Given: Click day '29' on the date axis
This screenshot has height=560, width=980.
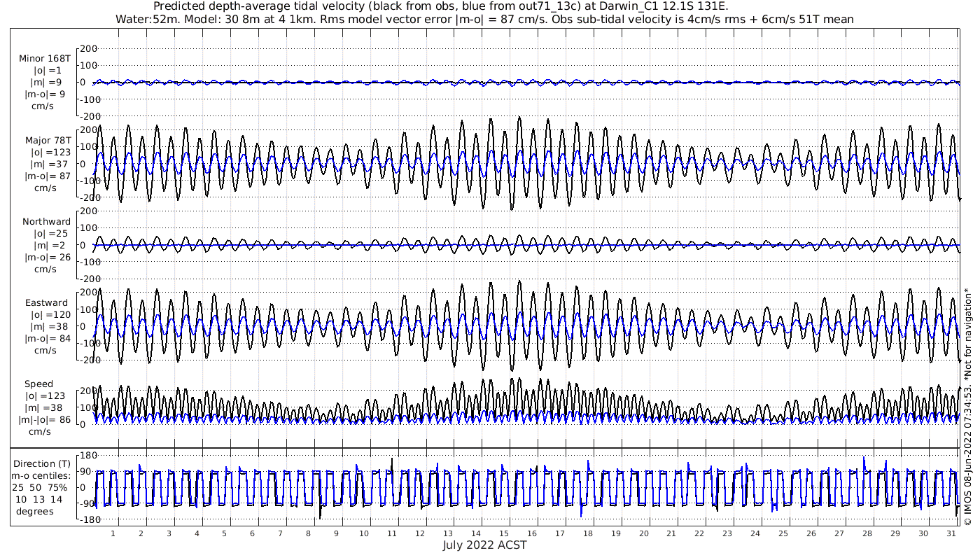Looking at the screenshot, I should pos(895,533).
